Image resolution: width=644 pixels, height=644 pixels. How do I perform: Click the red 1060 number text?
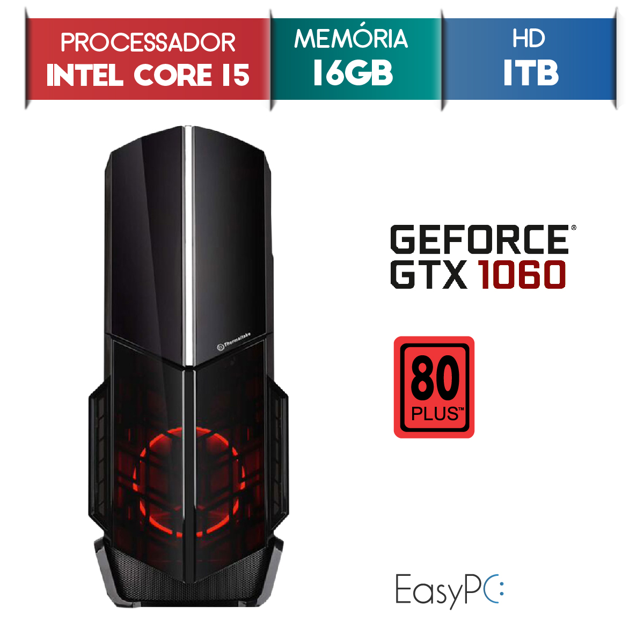(522, 275)
